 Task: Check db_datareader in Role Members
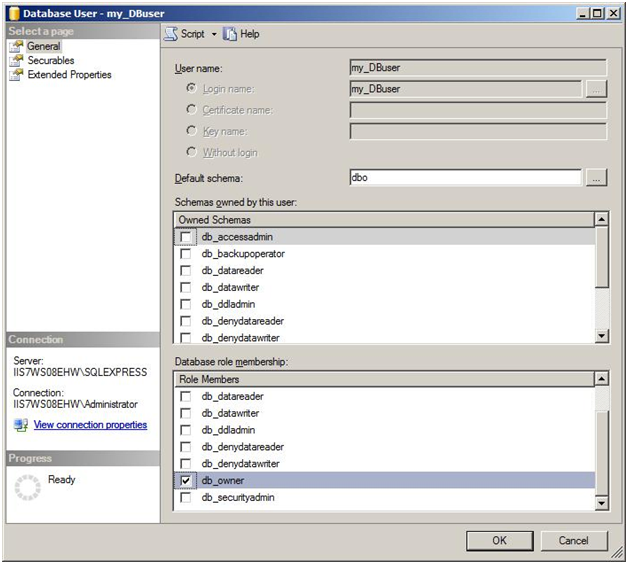tap(185, 396)
